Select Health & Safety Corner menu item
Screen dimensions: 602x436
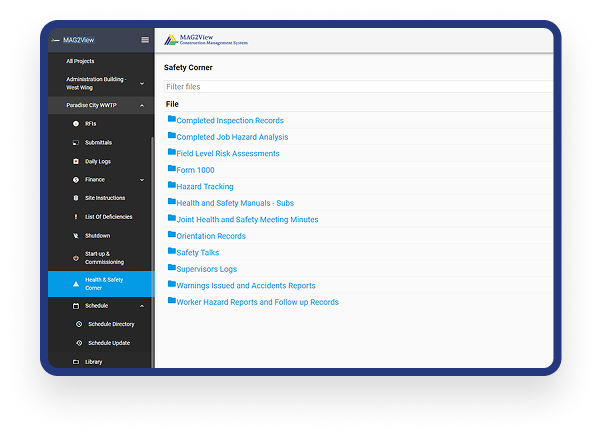tap(103, 284)
